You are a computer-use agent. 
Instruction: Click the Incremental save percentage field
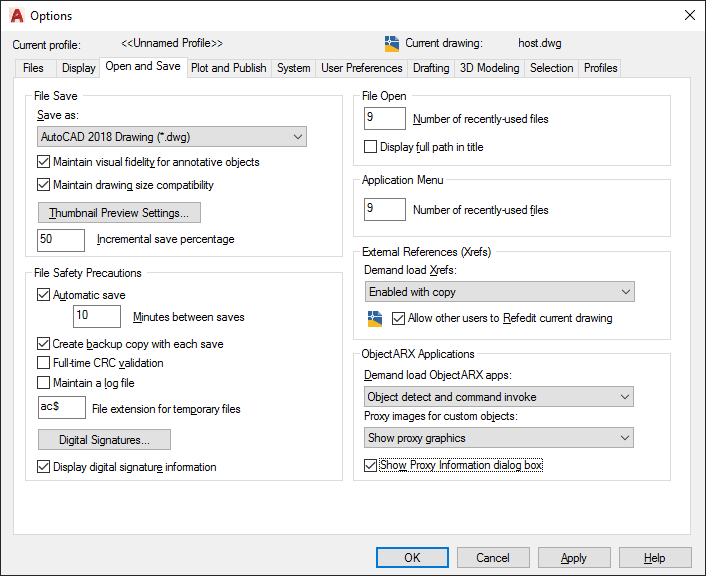pos(61,240)
